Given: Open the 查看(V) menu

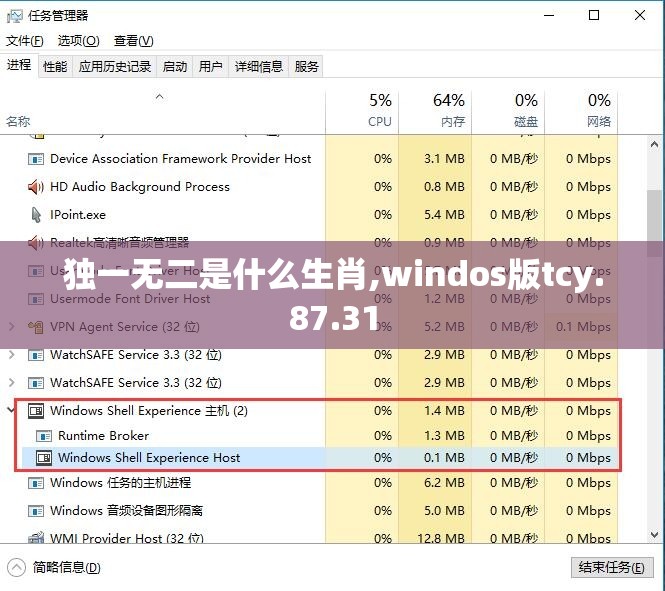Looking at the screenshot, I should pyautogui.click(x=134, y=41).
